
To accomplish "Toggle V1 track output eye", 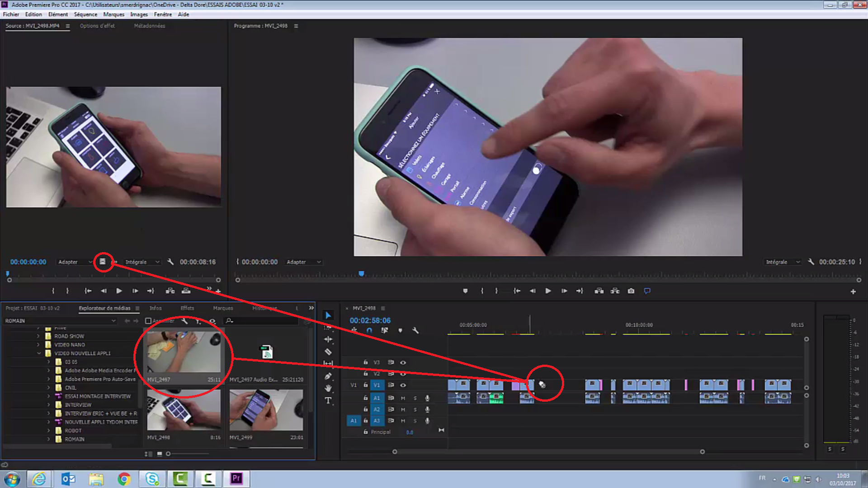I will coord(403,385).
